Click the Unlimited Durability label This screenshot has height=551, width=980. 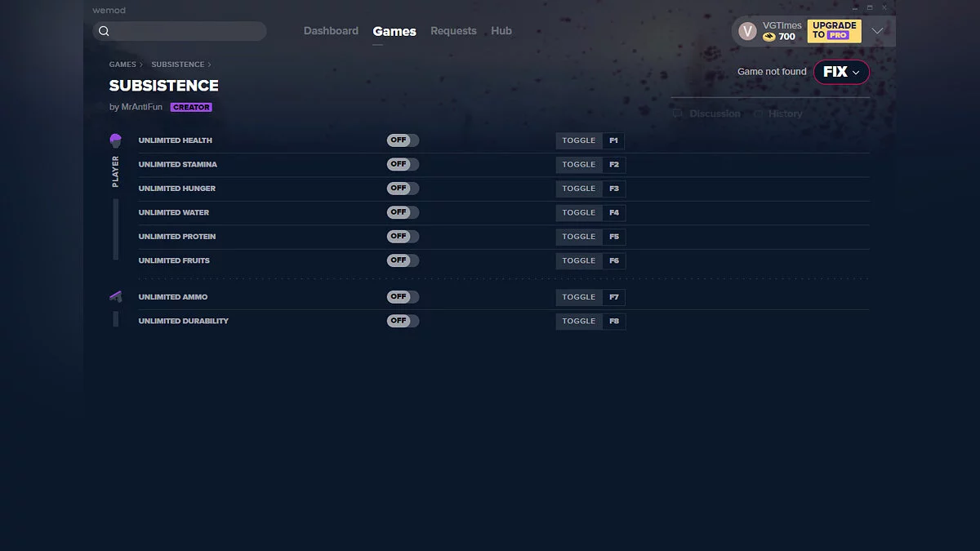tap(184, 321)
